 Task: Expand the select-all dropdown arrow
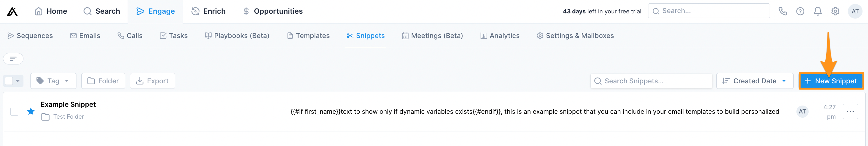tap(18, 81)
